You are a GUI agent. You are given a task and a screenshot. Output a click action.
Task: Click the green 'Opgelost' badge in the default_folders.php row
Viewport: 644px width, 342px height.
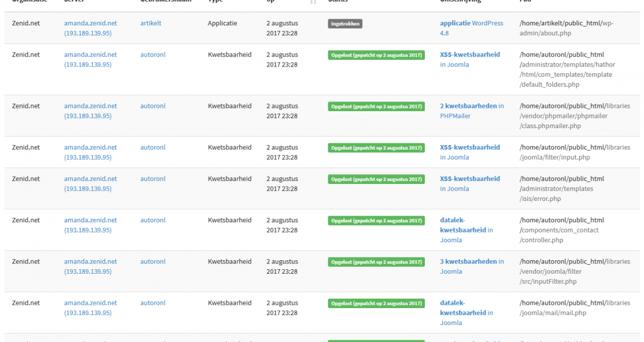pyautogui.click(x=376, y=55)
